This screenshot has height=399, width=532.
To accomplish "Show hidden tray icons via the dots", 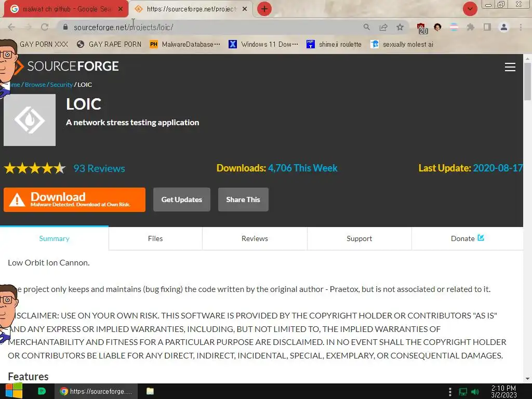I will [450, 392].
